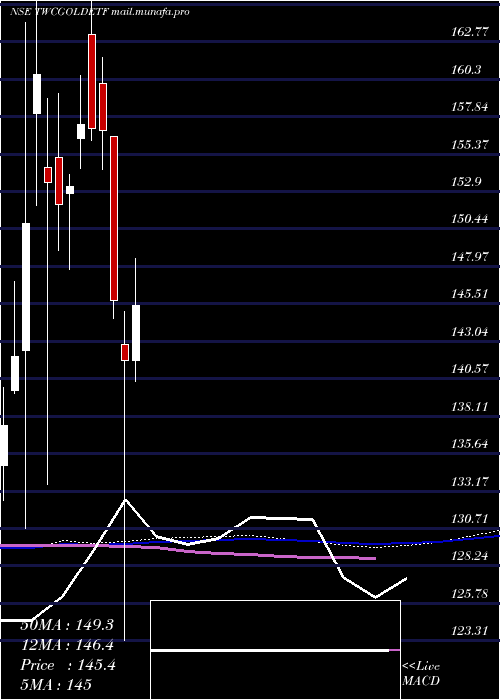Image resolution: width=500 pixels, height=700 pixels.
Task: Click the 145.51 price axis label
Action: tap(468, 294)
